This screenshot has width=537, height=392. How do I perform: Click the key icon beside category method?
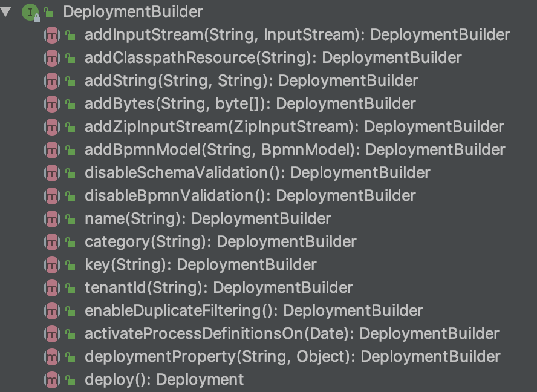(x=71, y=241)
